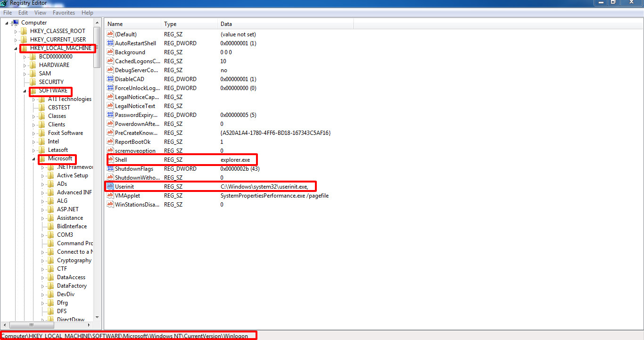Expand the HKEY_CURRENT_USER node arrow
The image size is (644, 340).
pos(16,40)
